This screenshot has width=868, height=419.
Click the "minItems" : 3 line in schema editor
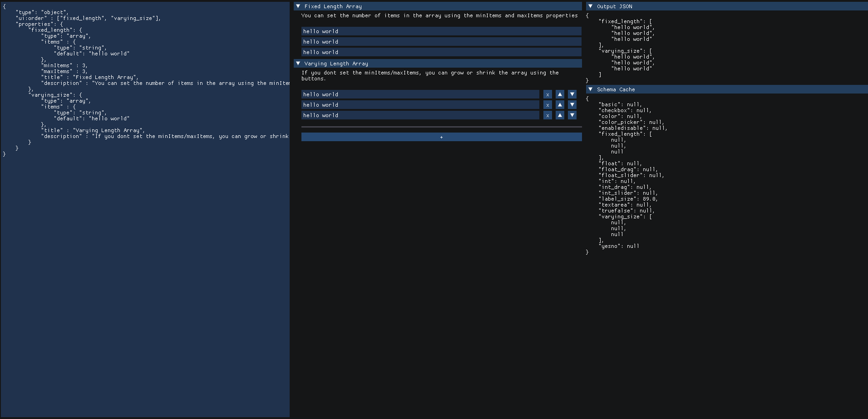pyautogui.click(x=64, y=65)
